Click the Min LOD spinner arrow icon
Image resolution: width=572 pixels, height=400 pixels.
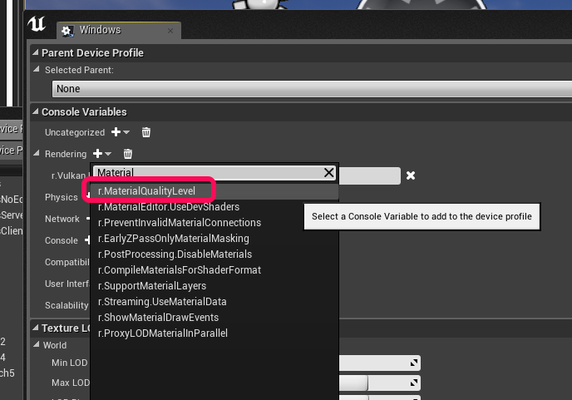(414, 363)
